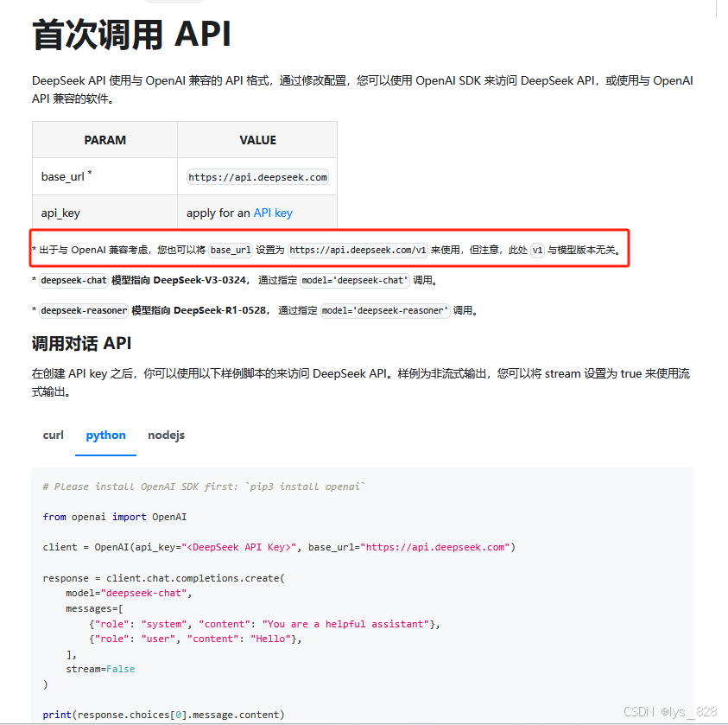Click the model='deepseek-chat' inline code

coord(355,281)
